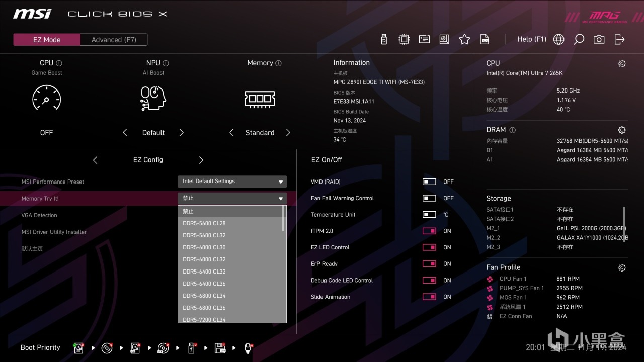Click the NPU AI Boost head icon
644x362 pixels.
[x=153, y=98]
